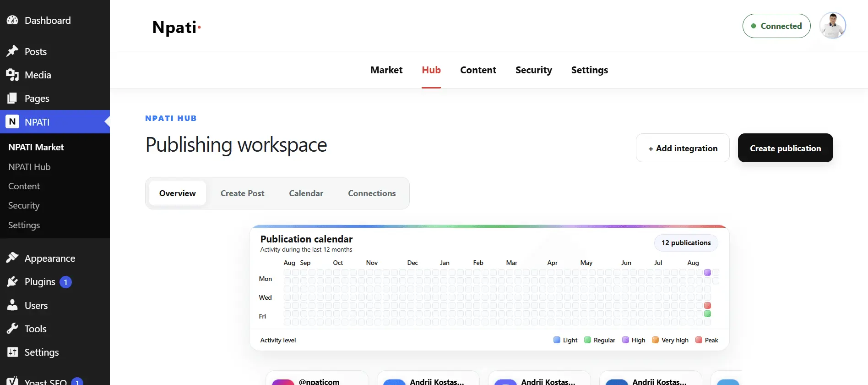Click the Plugins update count badge
Screen dimensions: 868x385
click(65, 282)
